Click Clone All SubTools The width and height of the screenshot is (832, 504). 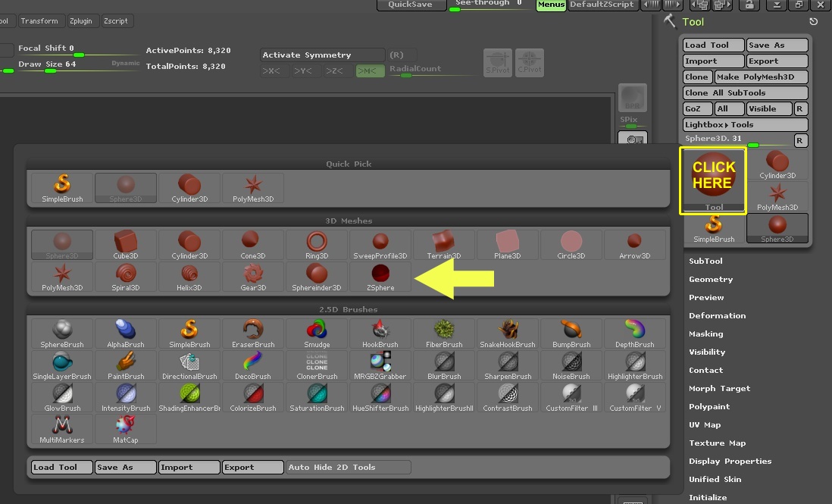point(745,92)
